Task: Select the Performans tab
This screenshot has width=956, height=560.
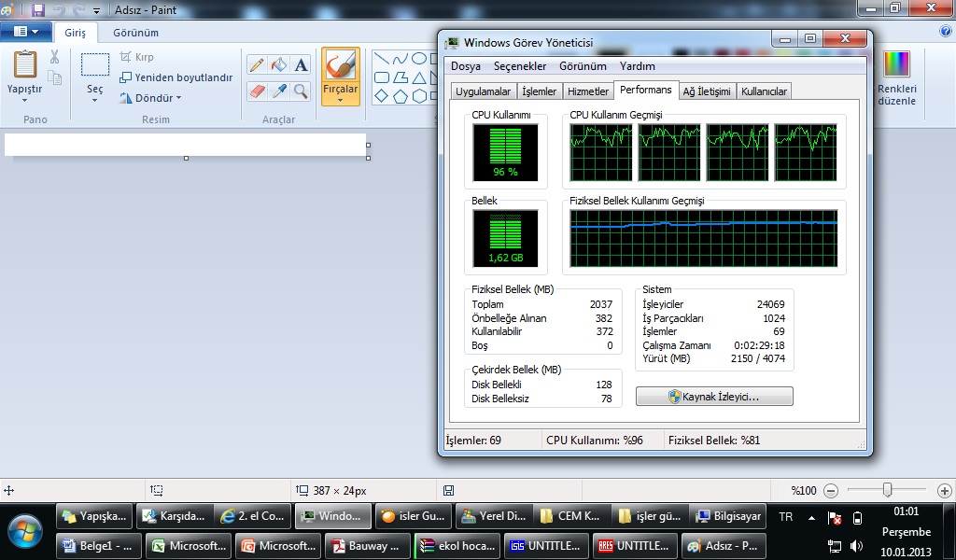Action: [646, 90]
